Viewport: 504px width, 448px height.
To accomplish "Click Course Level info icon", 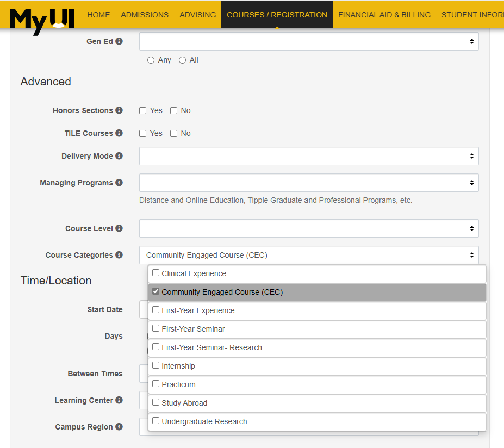I will 119,228.
